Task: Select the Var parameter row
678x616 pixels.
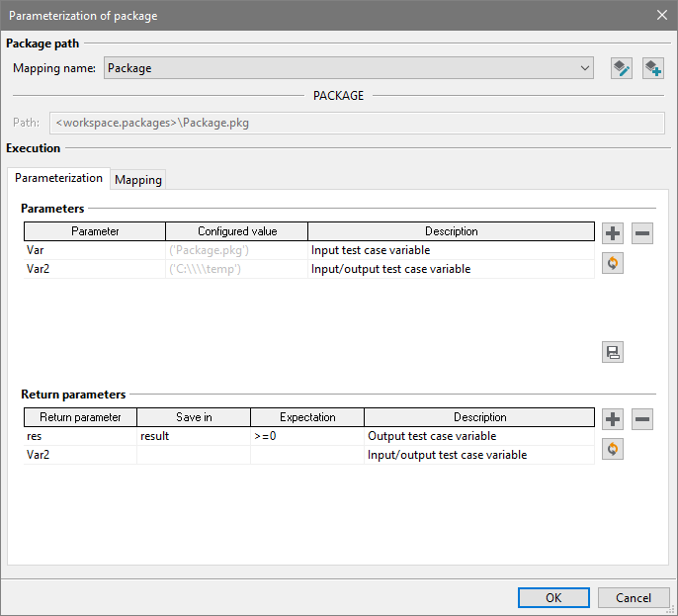Action: tap(308, 250)
